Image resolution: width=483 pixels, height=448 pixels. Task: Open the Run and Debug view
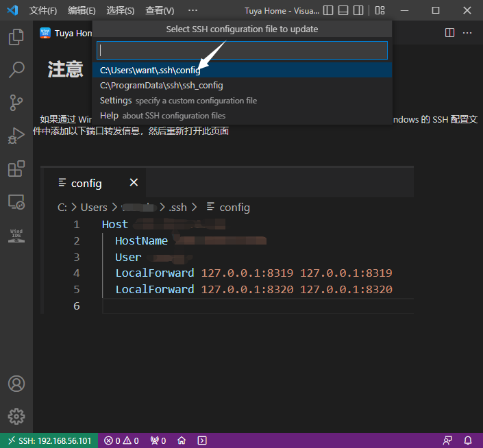tap(16, 136)
